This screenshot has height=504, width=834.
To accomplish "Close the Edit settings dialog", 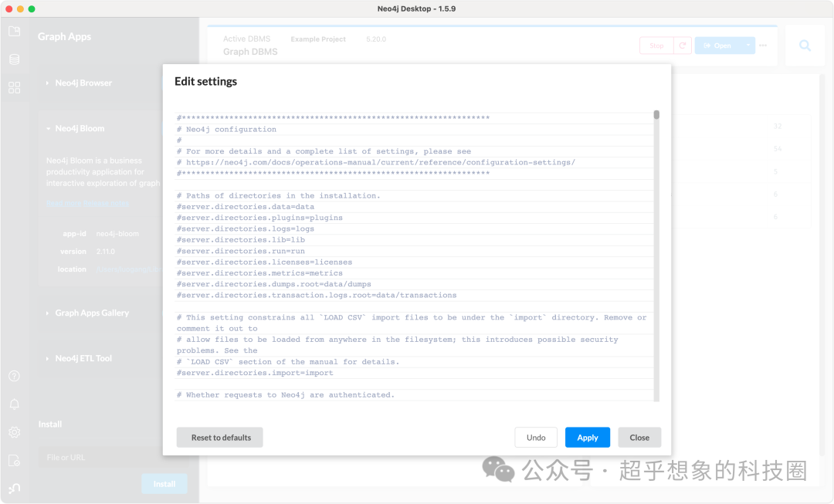I will tap(639, 438).
